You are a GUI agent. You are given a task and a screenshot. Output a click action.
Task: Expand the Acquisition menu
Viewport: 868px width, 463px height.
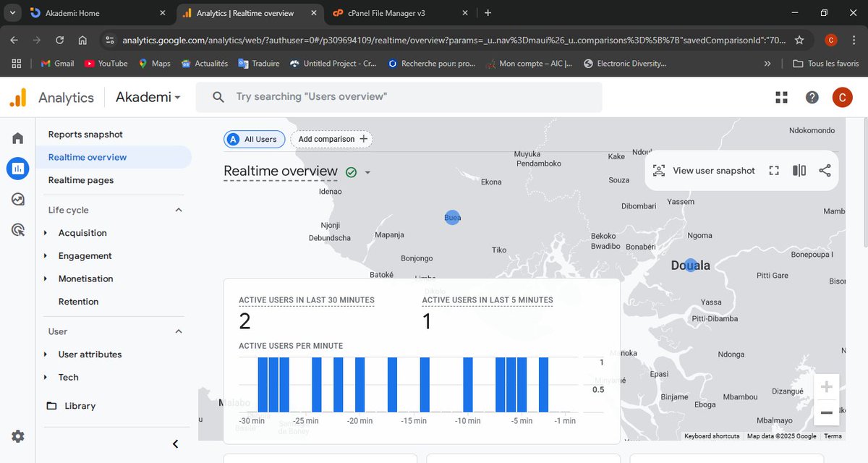click(46, 233)
